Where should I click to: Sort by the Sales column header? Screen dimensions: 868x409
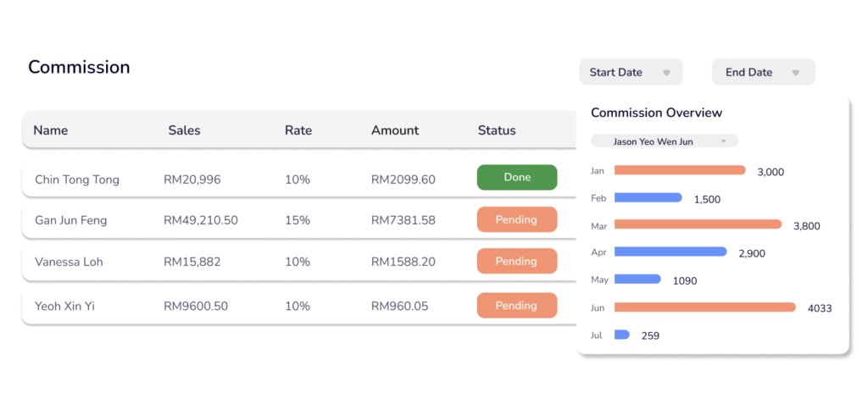point(184,130)
